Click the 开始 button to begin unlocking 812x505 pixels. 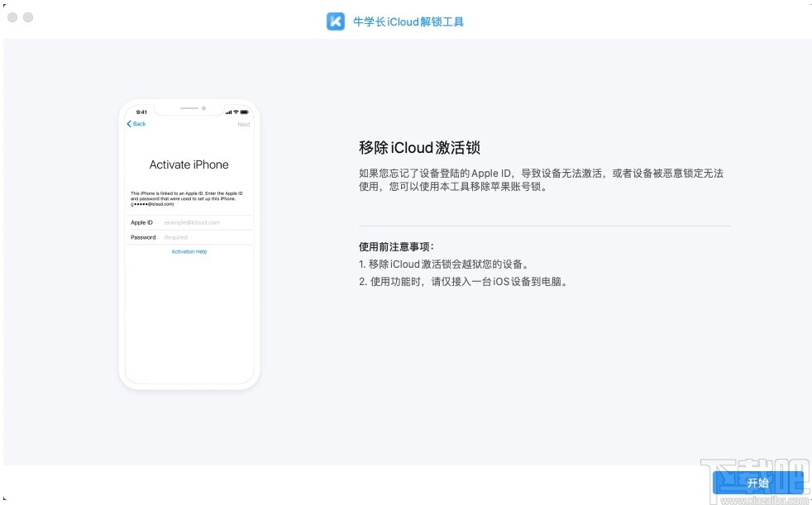coord(760,484)
